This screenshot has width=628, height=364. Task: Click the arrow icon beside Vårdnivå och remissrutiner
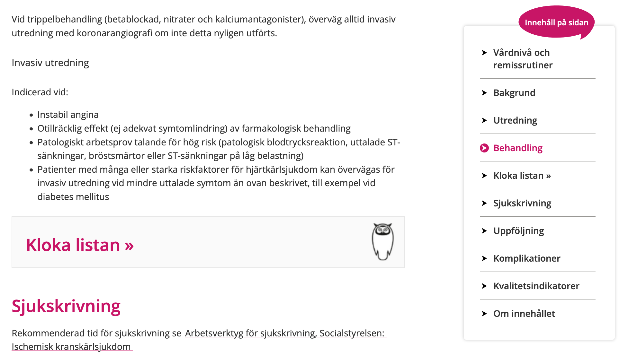coord(484,53)
